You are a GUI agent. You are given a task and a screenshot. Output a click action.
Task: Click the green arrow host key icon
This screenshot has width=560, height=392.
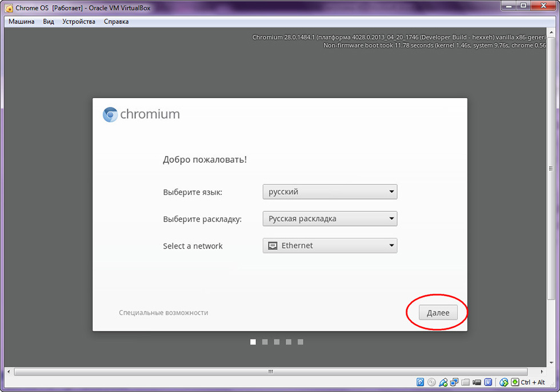point(515,382)
